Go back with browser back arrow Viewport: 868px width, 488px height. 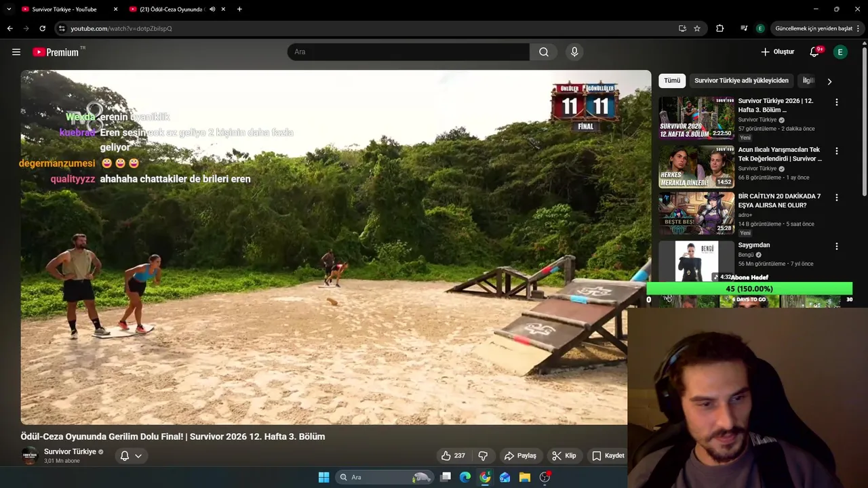pyautogui.click(x=9, y=28)
